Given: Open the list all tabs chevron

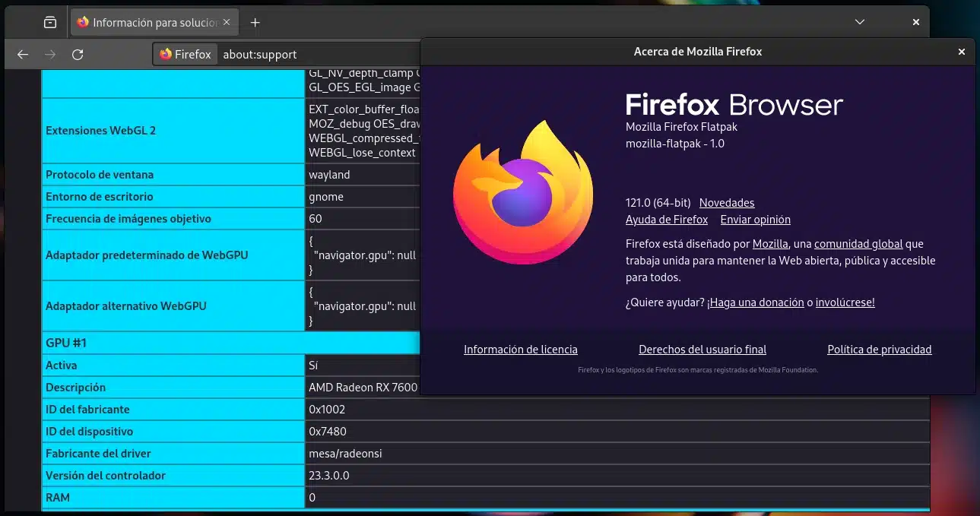Looking at the screenshot, I should click(860, 23).
